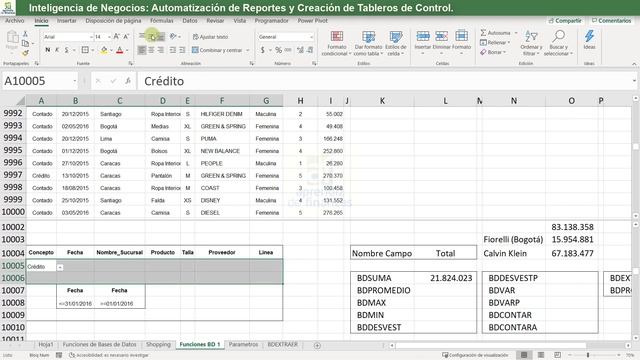
Task: Open the font size 14 dropdown
Action: (x=109, y=37)
